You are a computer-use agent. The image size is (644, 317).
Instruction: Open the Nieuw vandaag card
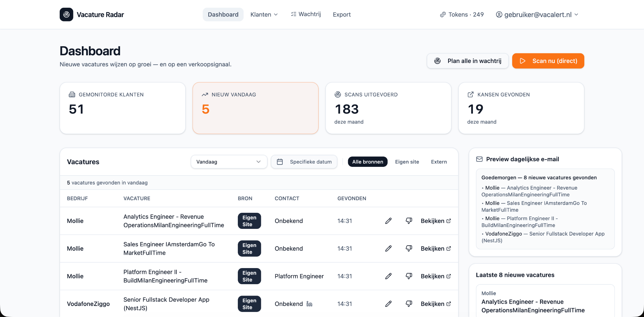(256, 108)
